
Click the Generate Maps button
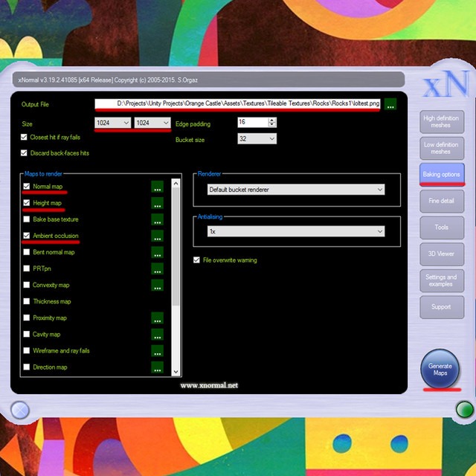pyautogui.click(x=440, y=369)
